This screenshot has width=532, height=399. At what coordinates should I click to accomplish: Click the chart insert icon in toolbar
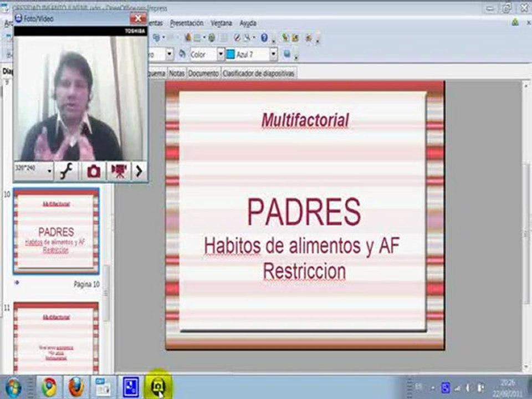click(x=188, y=37)
